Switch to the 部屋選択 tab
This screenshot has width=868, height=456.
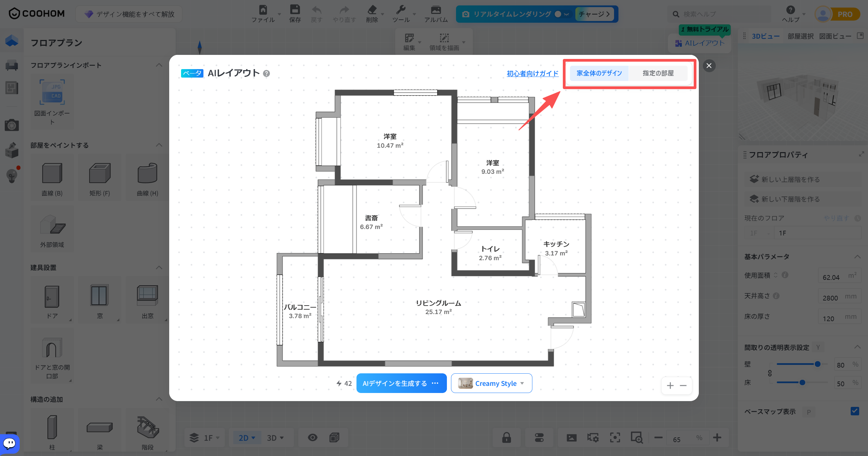(801, 36)
